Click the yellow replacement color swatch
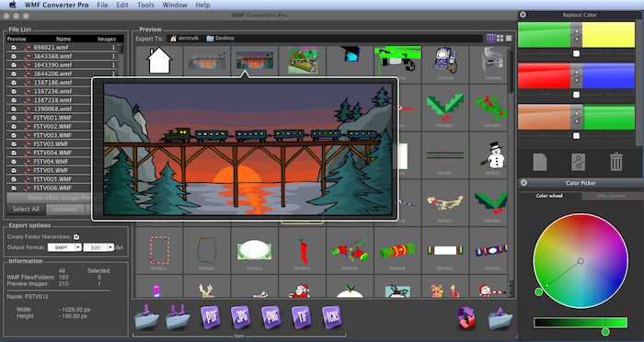The width and height of the screenshot is (644, 342). (609, 35)
